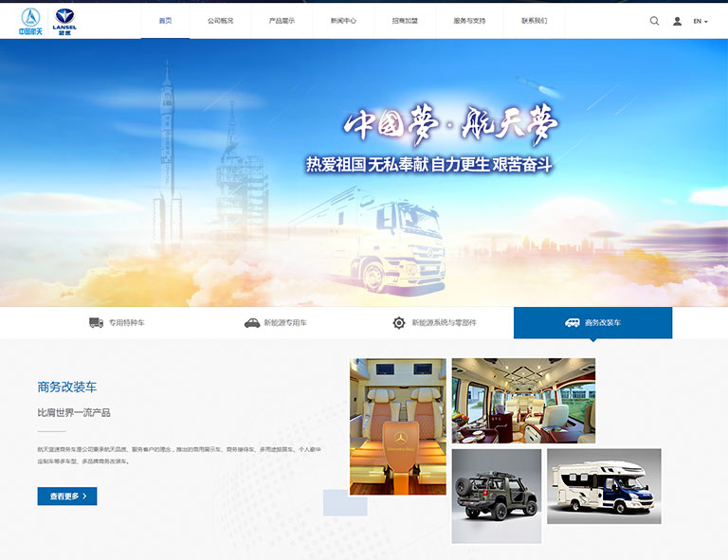The image size is (728, 560).
Task: Select 招商加盟 in the top menu
Action: (x=405, y=21)
